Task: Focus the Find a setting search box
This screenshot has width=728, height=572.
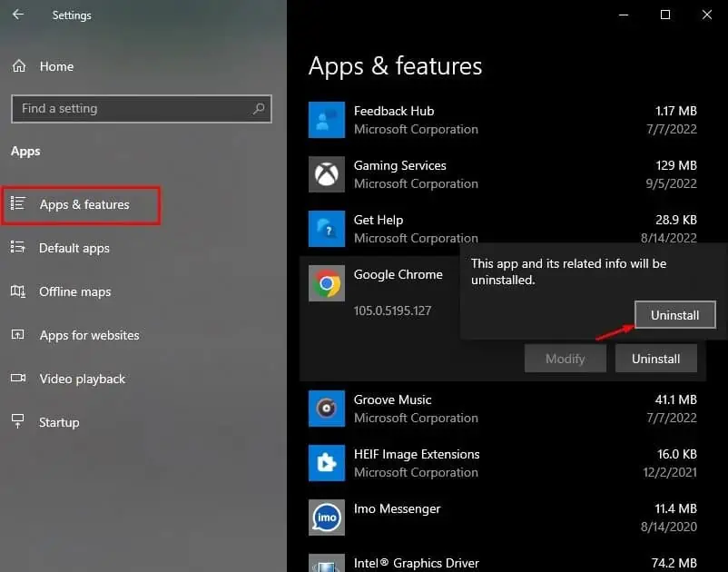Action: click(x=141, y=109)
